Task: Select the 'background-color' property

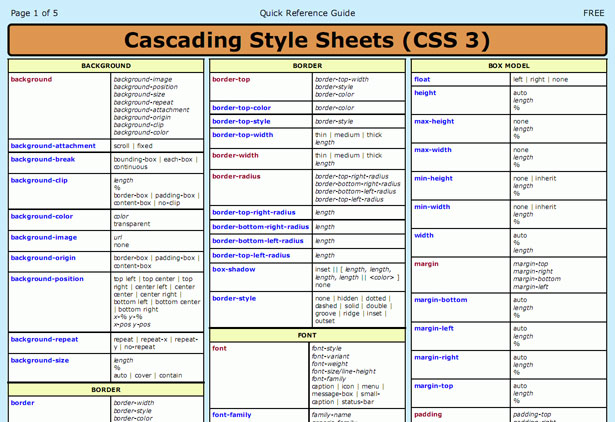Action: pos(42,216)
